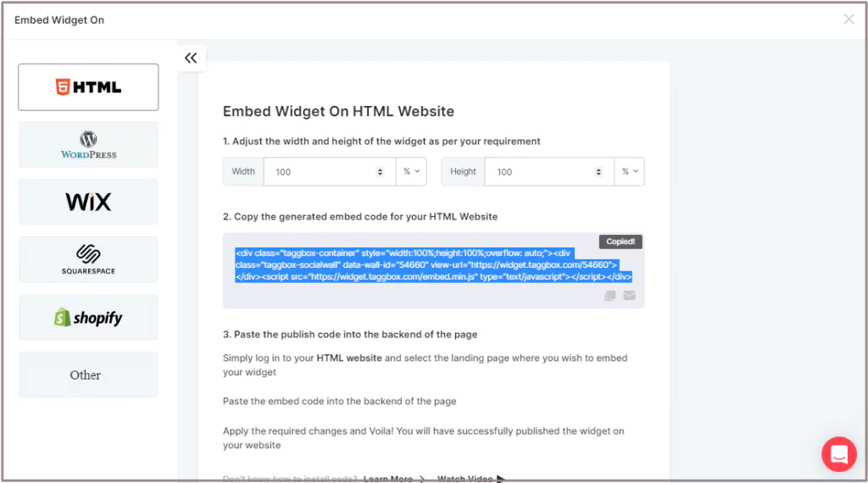This screenshot has height=483, width=868.
Task: Click step 3 'Paste the publish code' text
Action: point(350,335)
